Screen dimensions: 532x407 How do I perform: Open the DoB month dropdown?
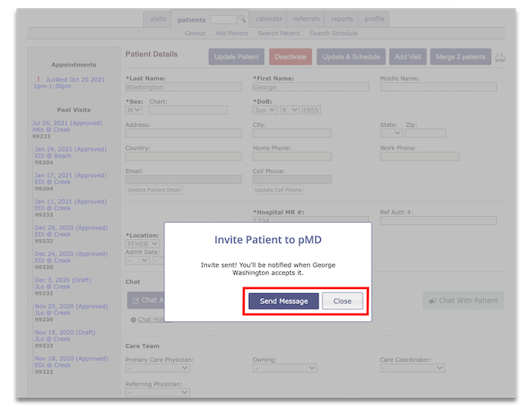[x=264, y=110]
